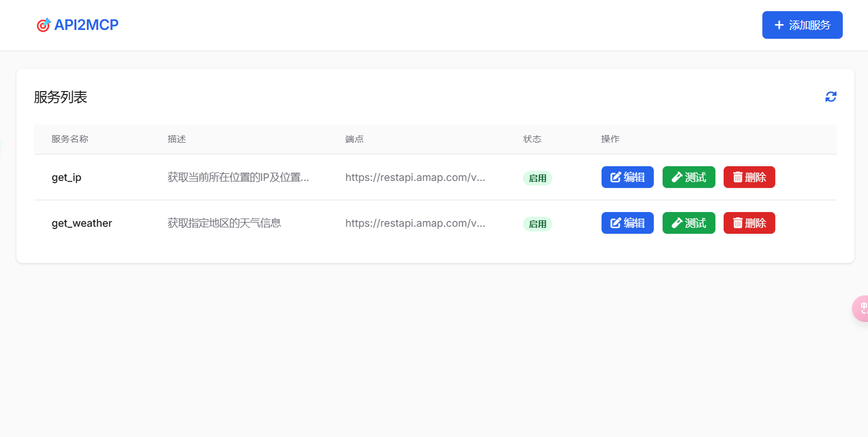Refresh the service list using the blue refresh icon
Image resolution: width=868 pixels, height=437 pixels.
click(830, 96)
